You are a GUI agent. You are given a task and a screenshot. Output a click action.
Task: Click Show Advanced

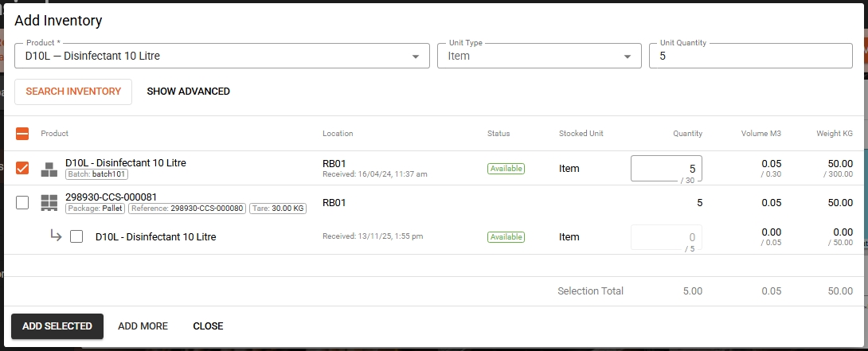188,92
